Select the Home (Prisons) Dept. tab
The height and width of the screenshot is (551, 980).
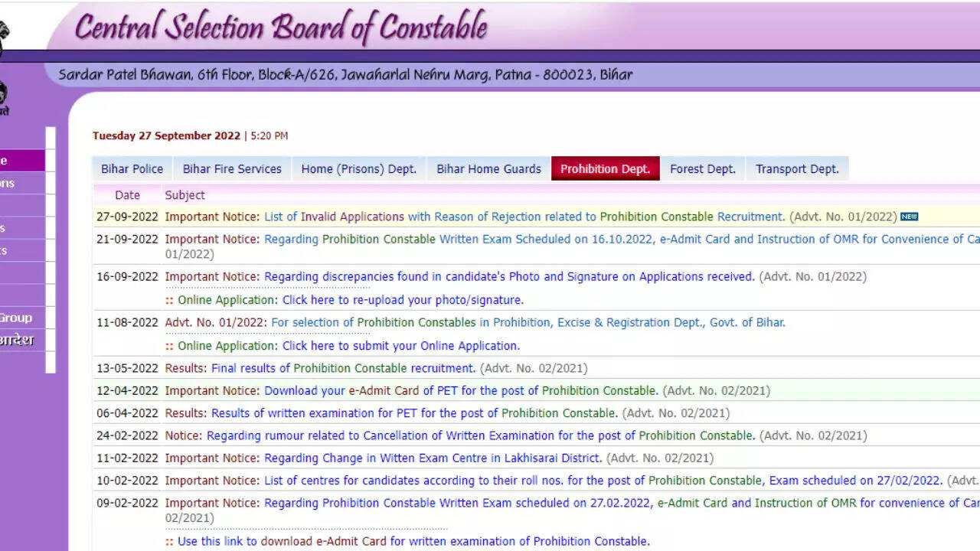click(x=358, y=169)
